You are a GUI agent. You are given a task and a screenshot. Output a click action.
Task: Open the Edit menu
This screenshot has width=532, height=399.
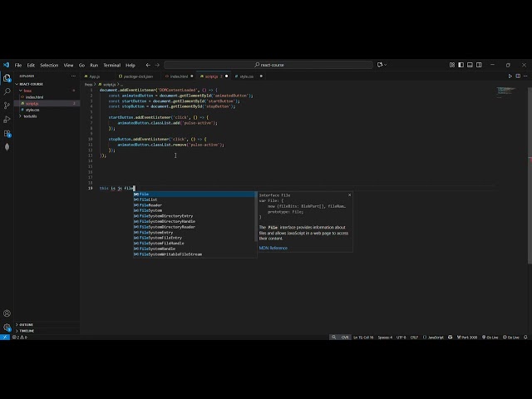(31, 65)
